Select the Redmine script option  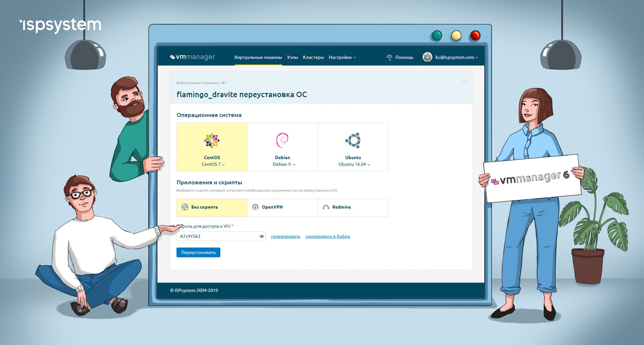point(353,207)
